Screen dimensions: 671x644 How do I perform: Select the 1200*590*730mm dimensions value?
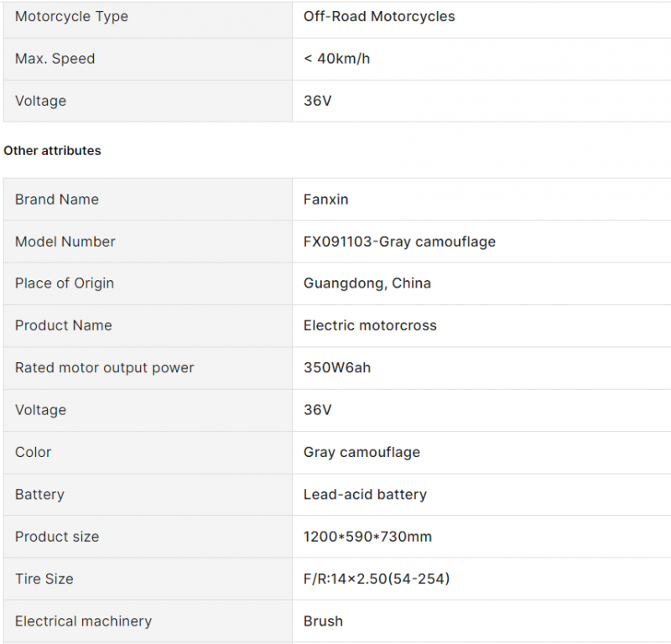(367, 537)
